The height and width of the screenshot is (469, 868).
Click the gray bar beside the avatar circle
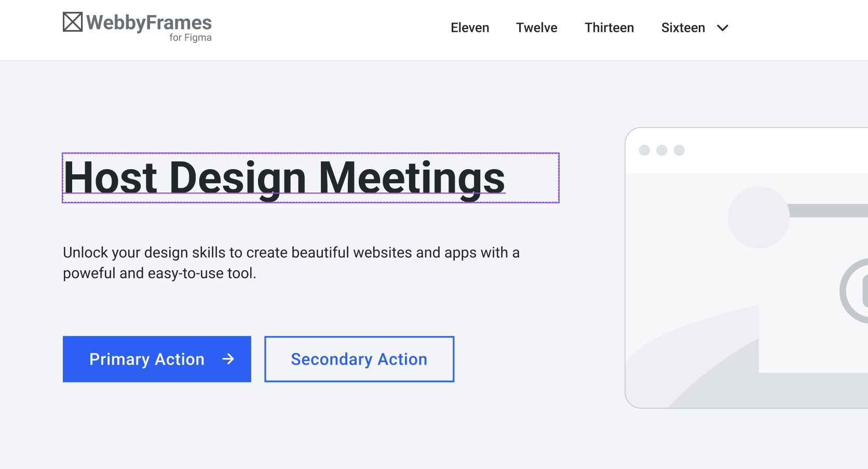click(828, 211)
